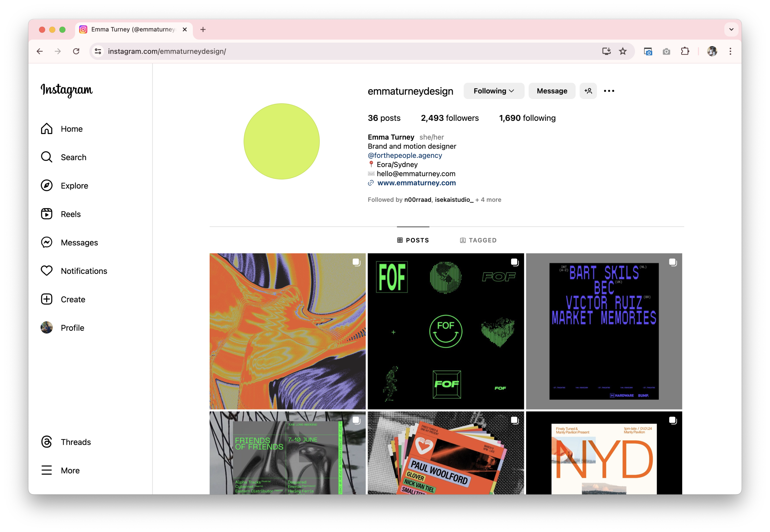
Task: Reload the Instagram page
Action: click(76, 51)
